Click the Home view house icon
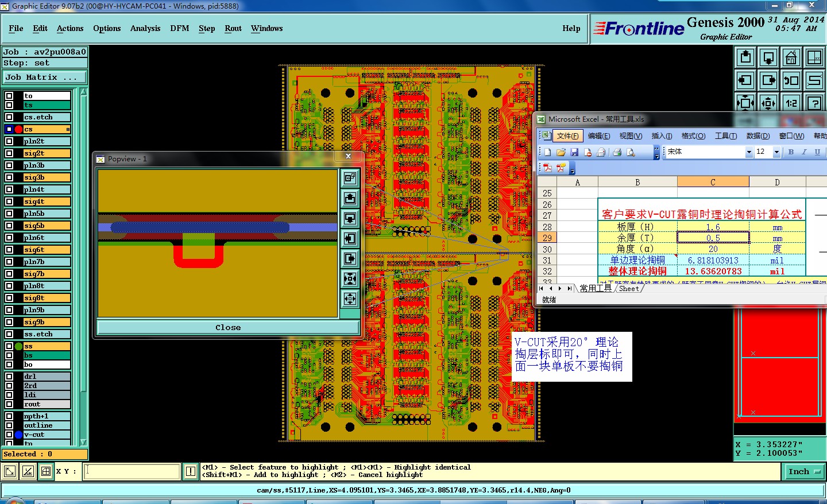This screenshot has width=827, height=504. point(791,57)
